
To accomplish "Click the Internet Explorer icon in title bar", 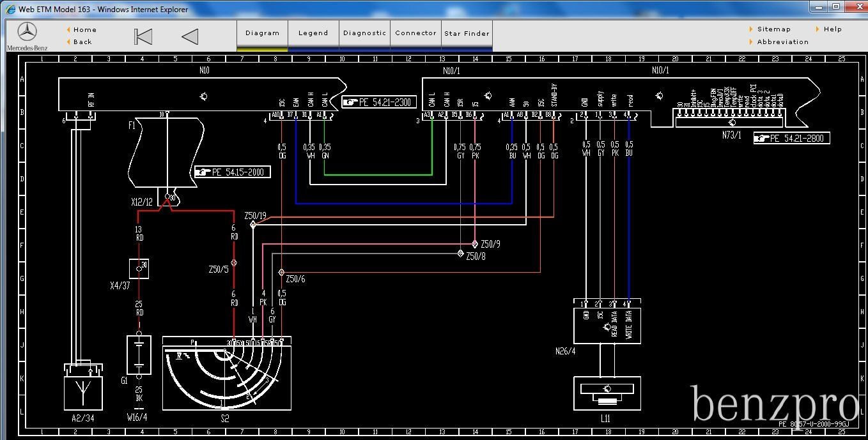I will point(10,10).
